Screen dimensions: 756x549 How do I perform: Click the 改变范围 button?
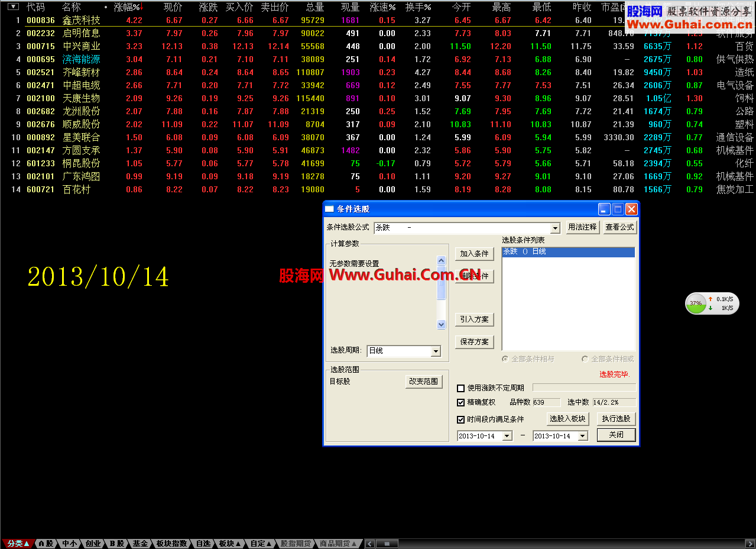(x=424, y=382)
